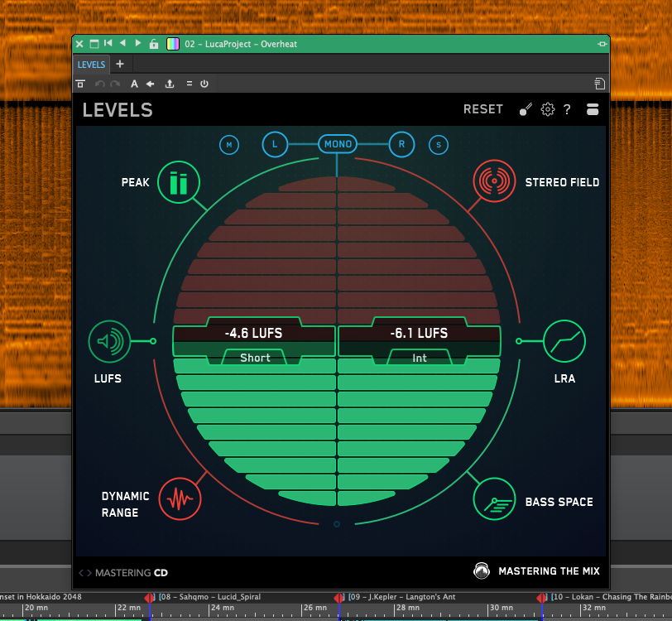672x621 pixels.
Task: Switch to the LEVELS plugin tab
Action: [91, 65]
